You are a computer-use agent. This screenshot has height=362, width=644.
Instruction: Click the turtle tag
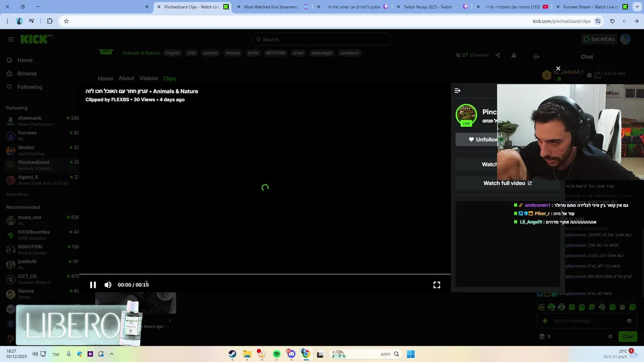[x=253, y=53]
